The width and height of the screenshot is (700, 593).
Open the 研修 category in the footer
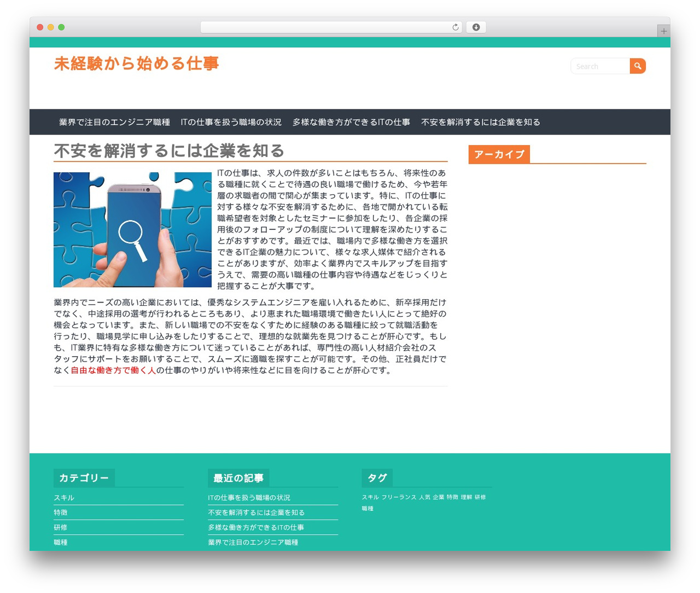(61, 527)
